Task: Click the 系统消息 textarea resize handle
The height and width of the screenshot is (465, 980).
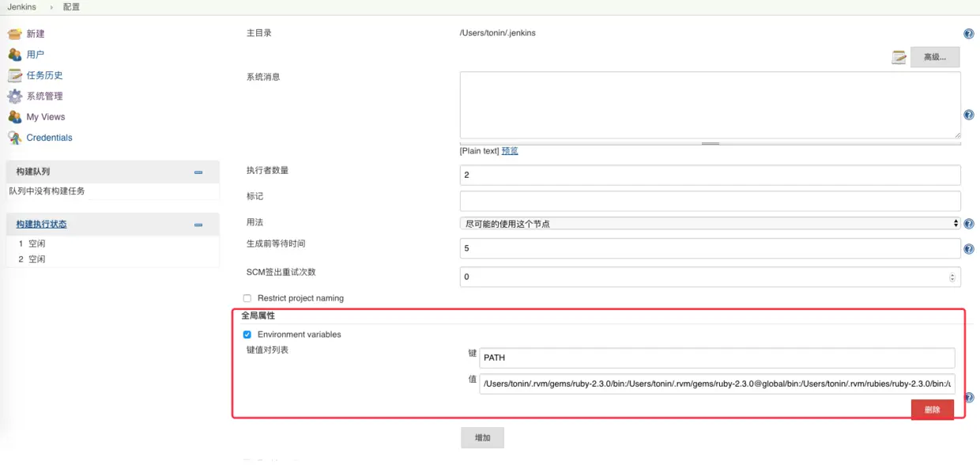Action: pyautogui.click(x=710, y=143)
